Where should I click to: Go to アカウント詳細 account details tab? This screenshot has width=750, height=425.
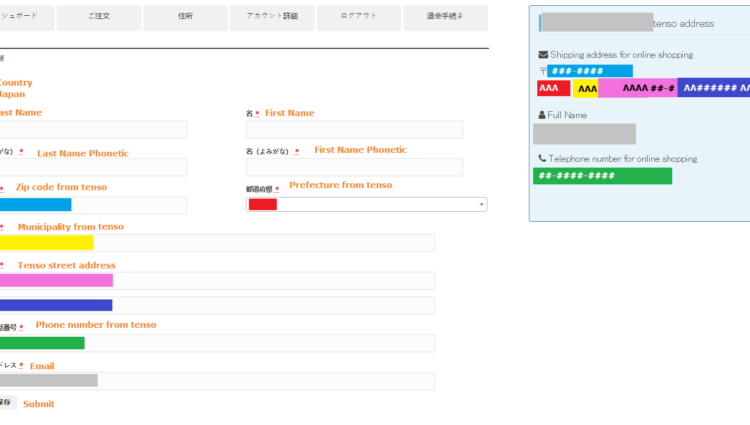272,17
